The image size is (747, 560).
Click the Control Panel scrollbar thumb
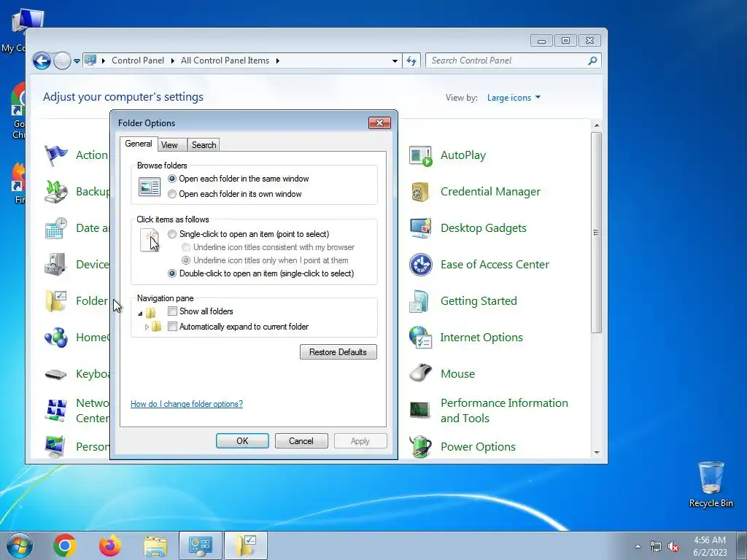597,233
